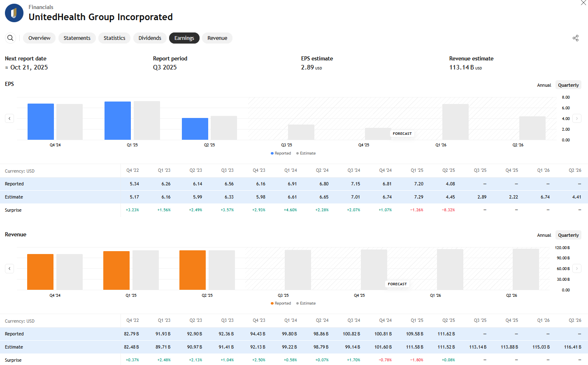Open the Statements tab
This screenshot has height=365, width=588.
[77, 38]
